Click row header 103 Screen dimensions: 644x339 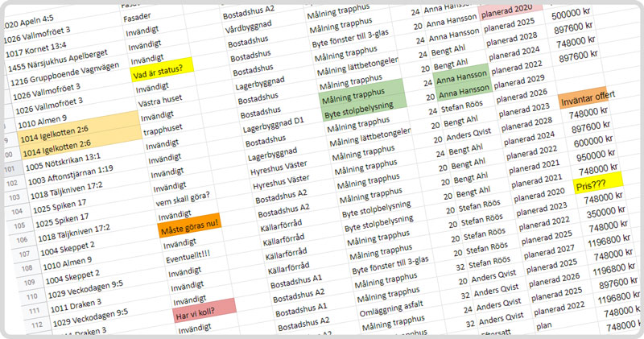pos(14,197)
